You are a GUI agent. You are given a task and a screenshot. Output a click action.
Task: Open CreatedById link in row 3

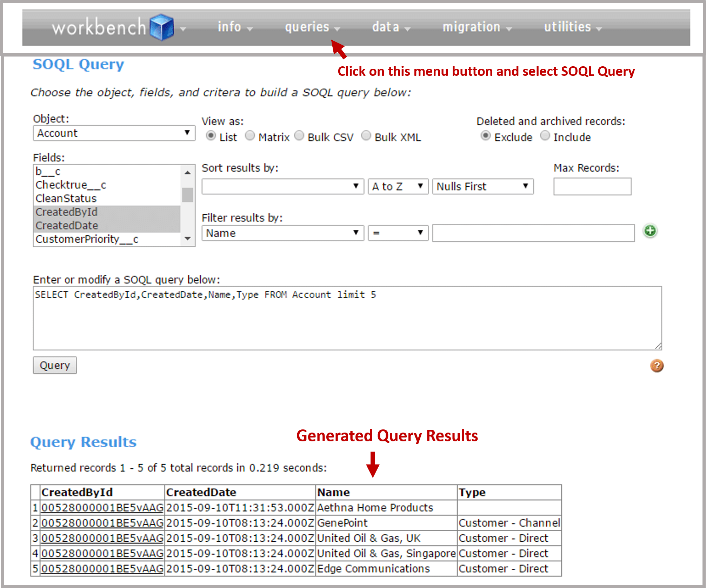[102, 538]
